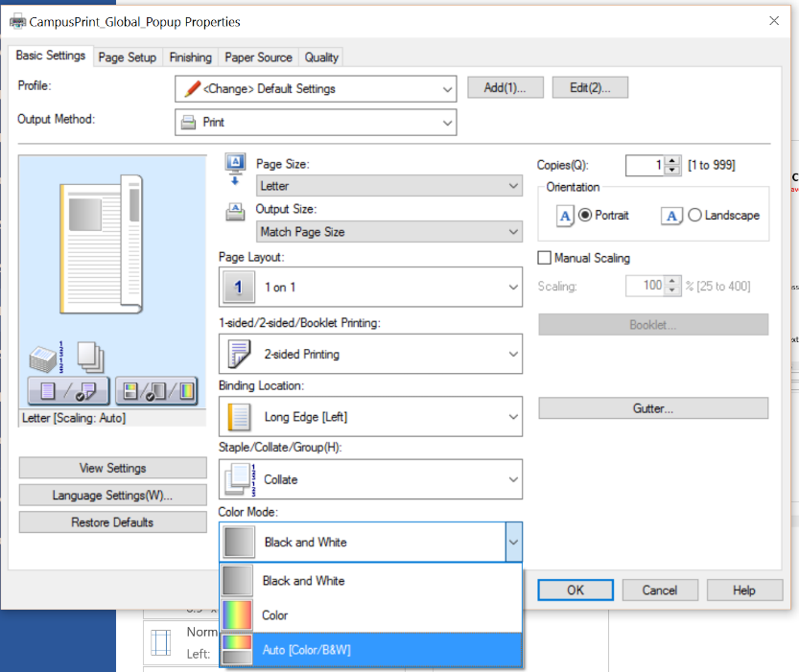Switch to the Page Setup tab
Screen dimensions: 799x672
pyautogui.click(x=128, y=58)
